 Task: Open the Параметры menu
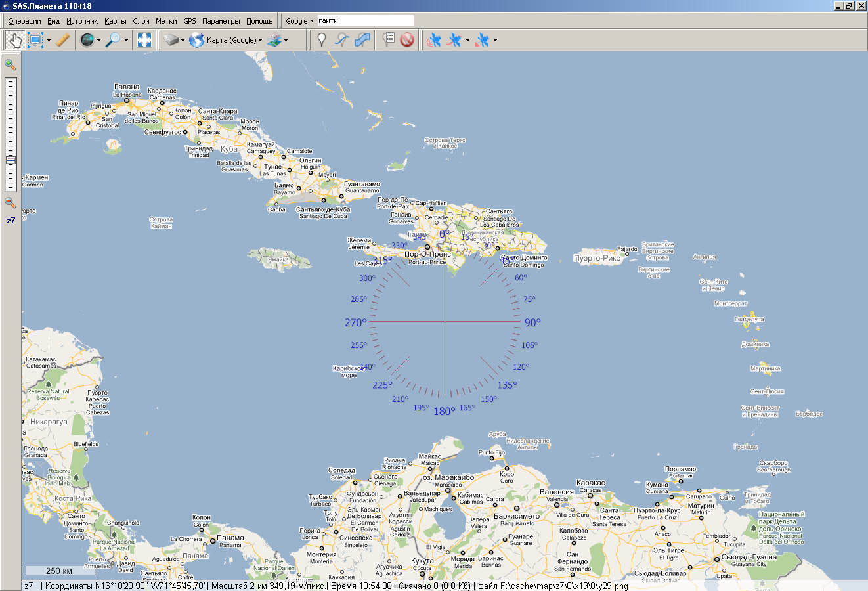221,21
